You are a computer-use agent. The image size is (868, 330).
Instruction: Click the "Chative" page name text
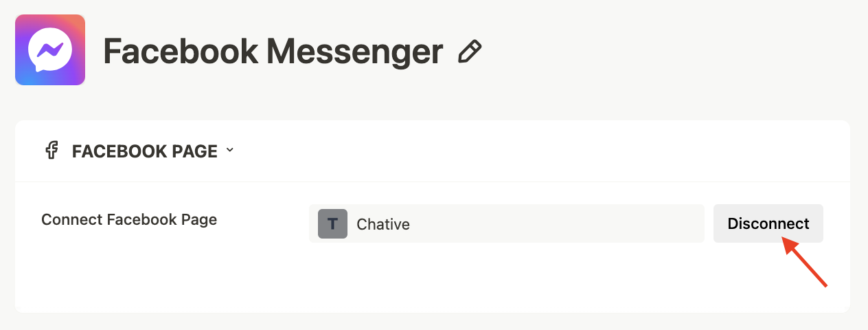coord(383,224)
